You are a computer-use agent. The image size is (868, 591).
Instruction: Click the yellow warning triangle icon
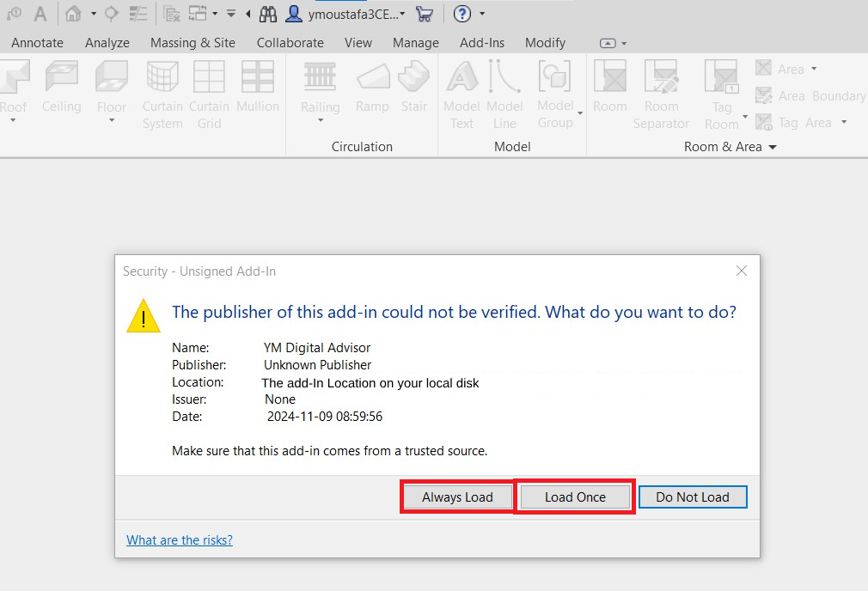144,316
